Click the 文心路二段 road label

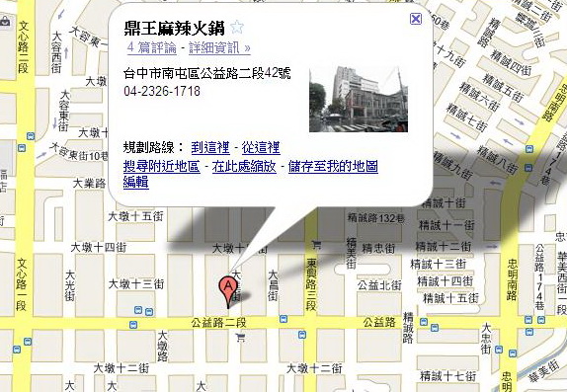tap(23, 46)
